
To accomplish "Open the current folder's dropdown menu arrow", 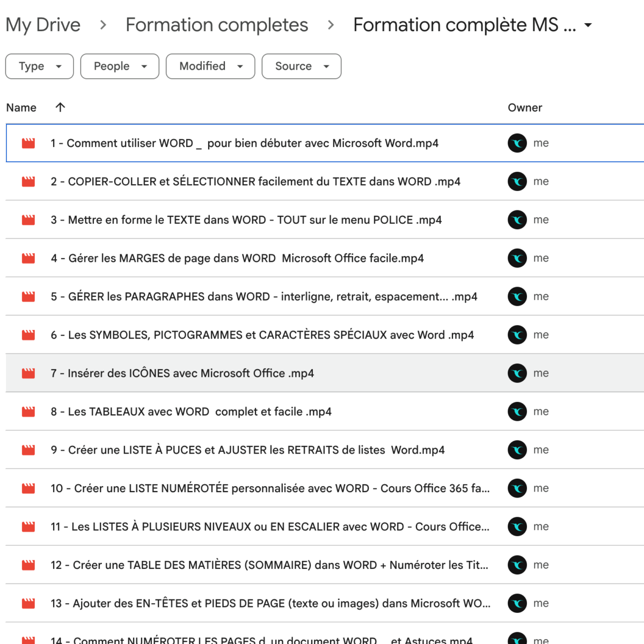I will (x=588, y=25).
